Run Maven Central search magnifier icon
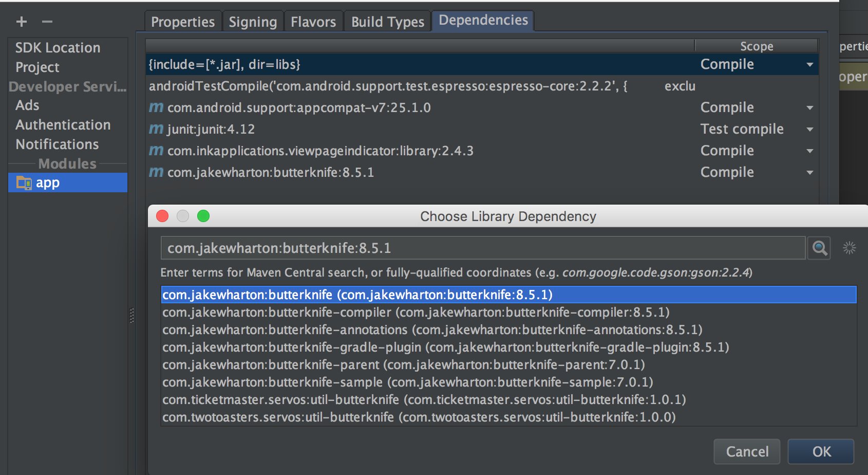This screenshot has width=868, height=475. (x=819, y=248)
